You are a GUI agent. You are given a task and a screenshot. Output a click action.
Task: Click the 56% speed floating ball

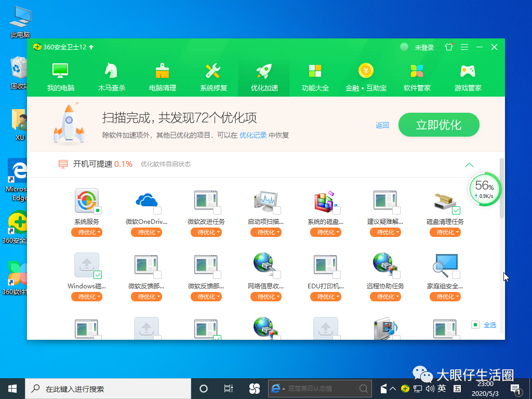pyautogui.click(x=485, y=189)
